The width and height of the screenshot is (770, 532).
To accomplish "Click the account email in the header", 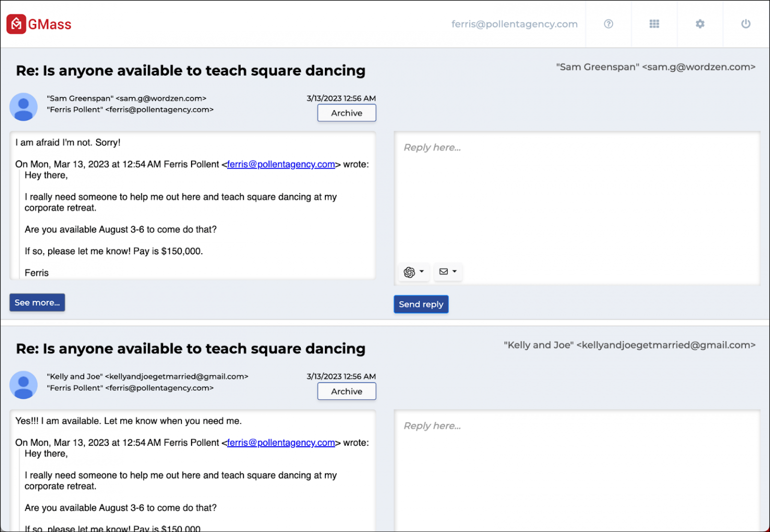I will tap(514, 24).
